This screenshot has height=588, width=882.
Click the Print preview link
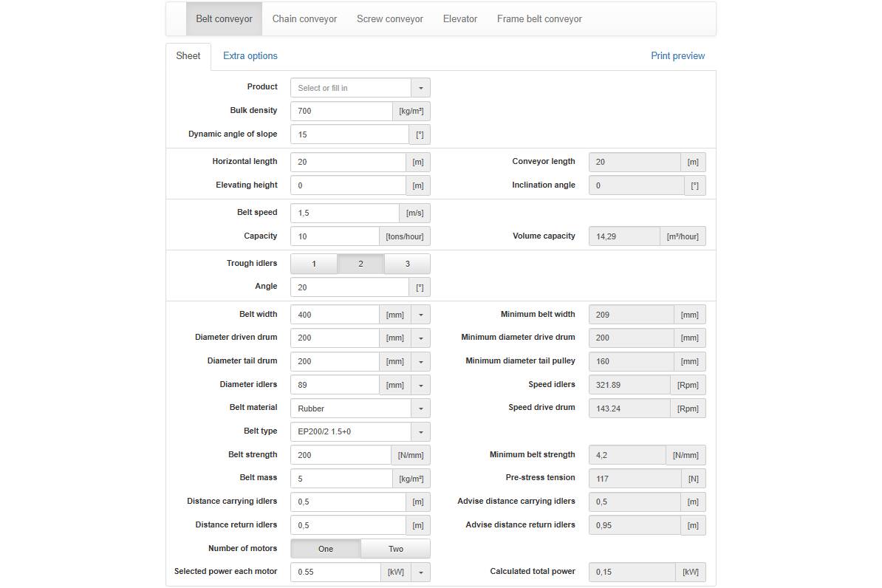point(677,56)
